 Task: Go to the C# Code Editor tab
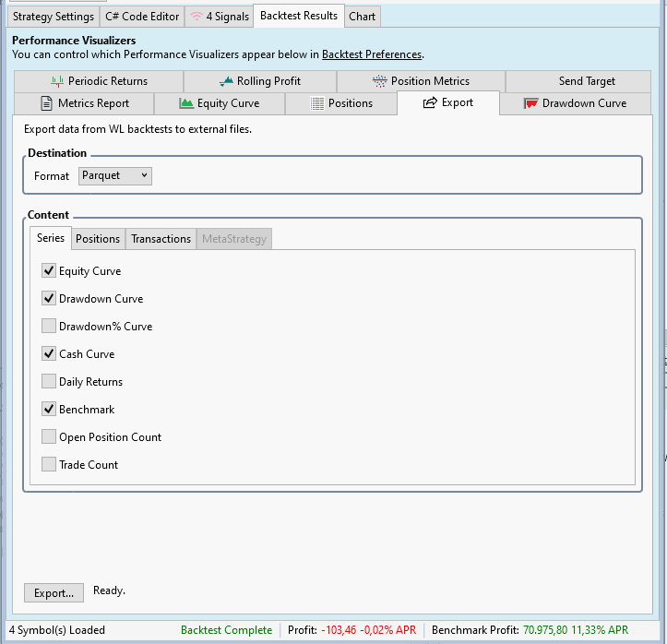click(x=141, y=17)
